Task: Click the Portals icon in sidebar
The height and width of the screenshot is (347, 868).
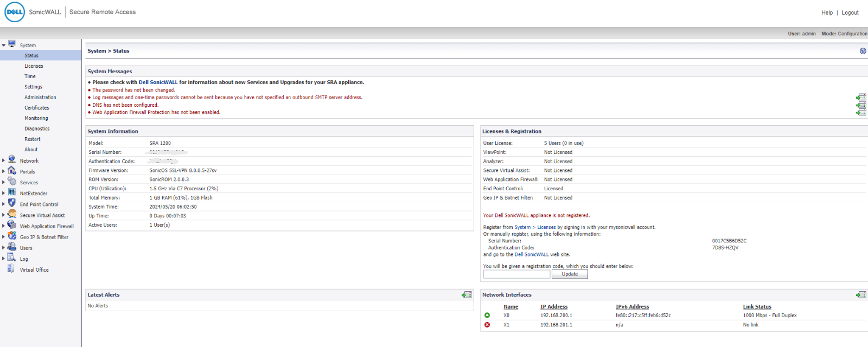Action: [12, 170]
